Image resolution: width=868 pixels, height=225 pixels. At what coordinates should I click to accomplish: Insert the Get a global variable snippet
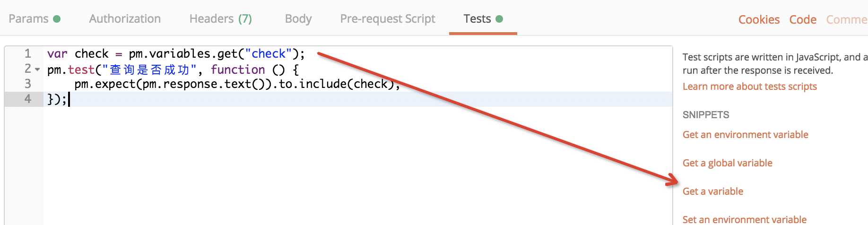click(727, 163)
